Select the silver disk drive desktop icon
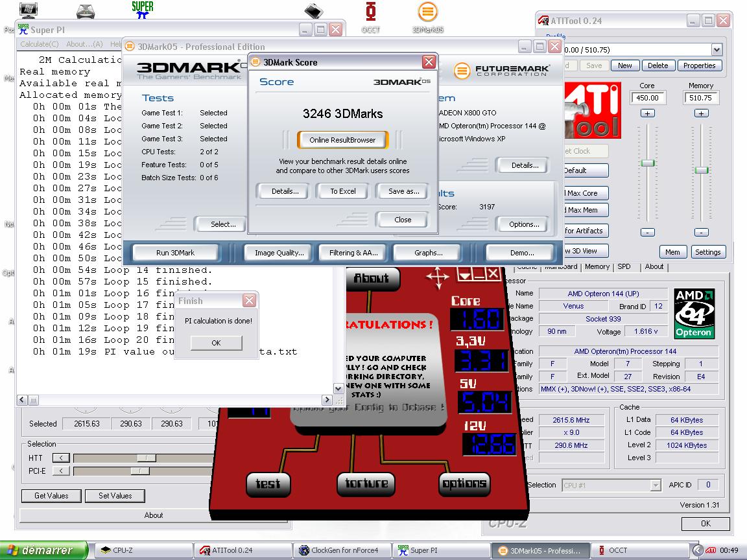This screenshot has width=747, height=560. pos(86,12)
